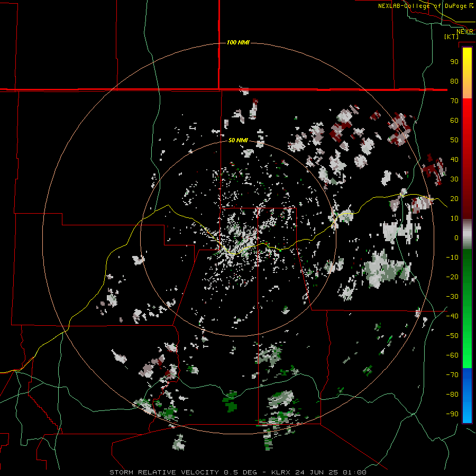Image resolution: width=476 pixels, height=476 pixels.
Task: Click the -60 value on velocity scale
Action: coord(452,355)
